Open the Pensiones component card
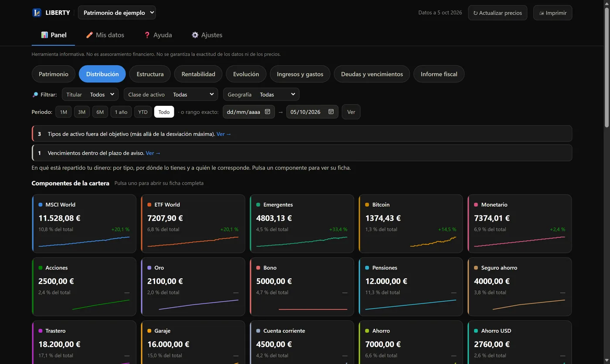This screenshot has width=610, height=364. (x=410, y=287)
